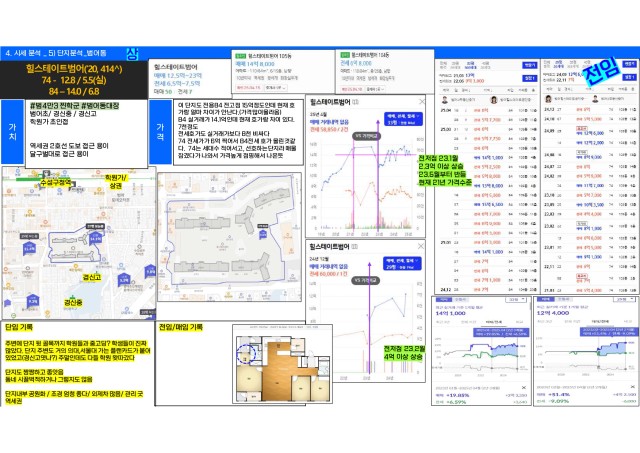
Task: Click the 14억 1,000 recent price value
Action: coord(450,313)
